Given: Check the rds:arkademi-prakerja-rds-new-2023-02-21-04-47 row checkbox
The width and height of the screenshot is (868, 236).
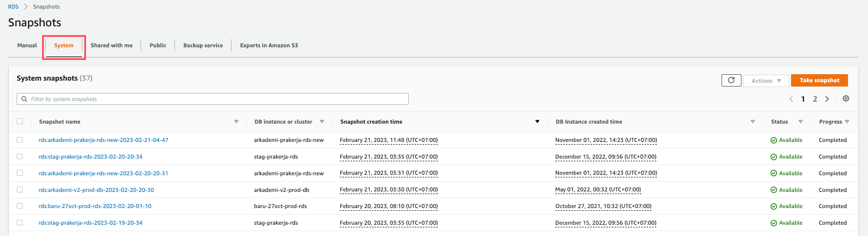Looking at the screenshot, I should point(20,140).
